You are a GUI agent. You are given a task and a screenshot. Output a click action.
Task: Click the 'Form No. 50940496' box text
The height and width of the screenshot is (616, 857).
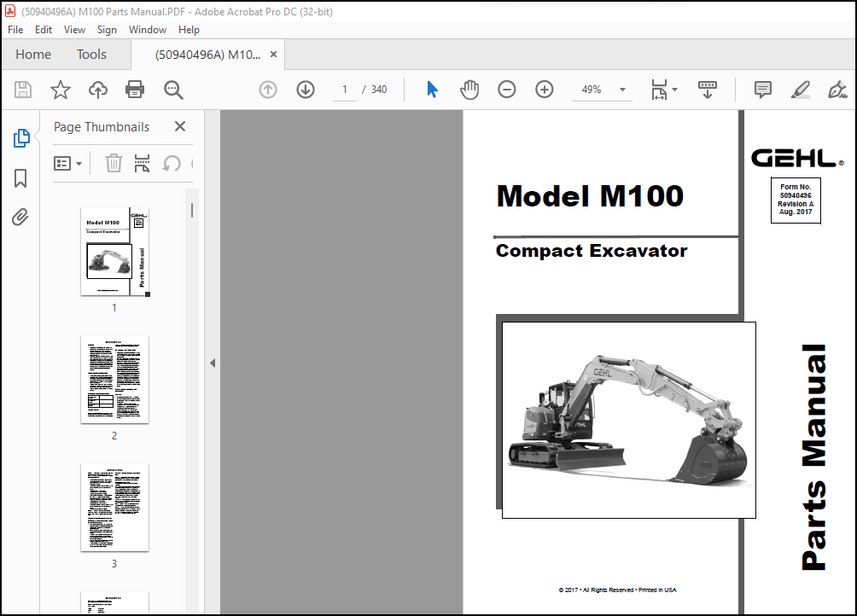[x=796, y=200]
